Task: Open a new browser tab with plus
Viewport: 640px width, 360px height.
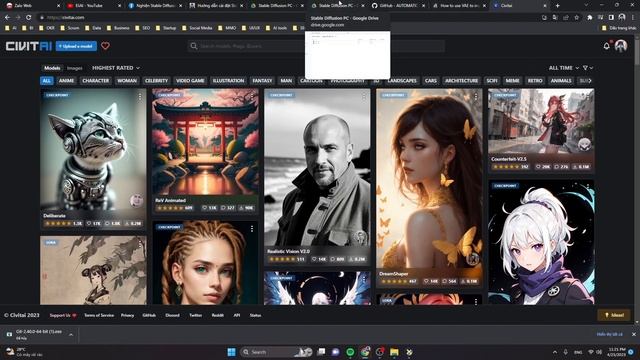Action: pyautogui.click(x=558, y=6)
